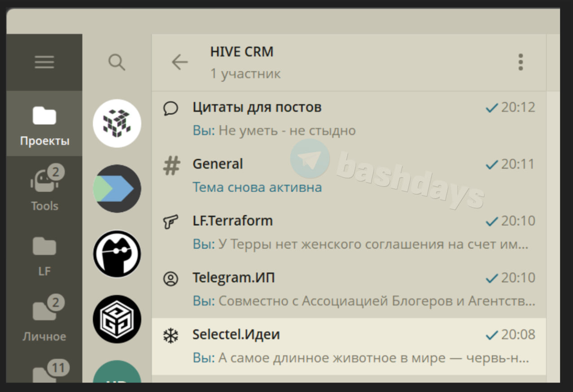Click the gun icon beside LF.Terraform
This screenshot has height=392, width=573.
tap(171, 222)
